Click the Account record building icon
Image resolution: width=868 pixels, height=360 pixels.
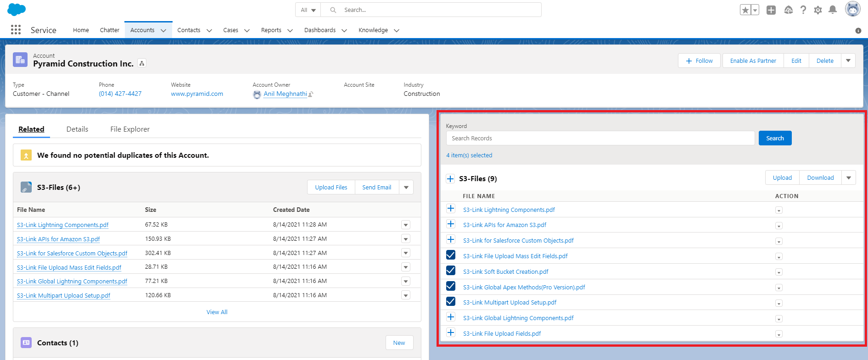(20, 60)
